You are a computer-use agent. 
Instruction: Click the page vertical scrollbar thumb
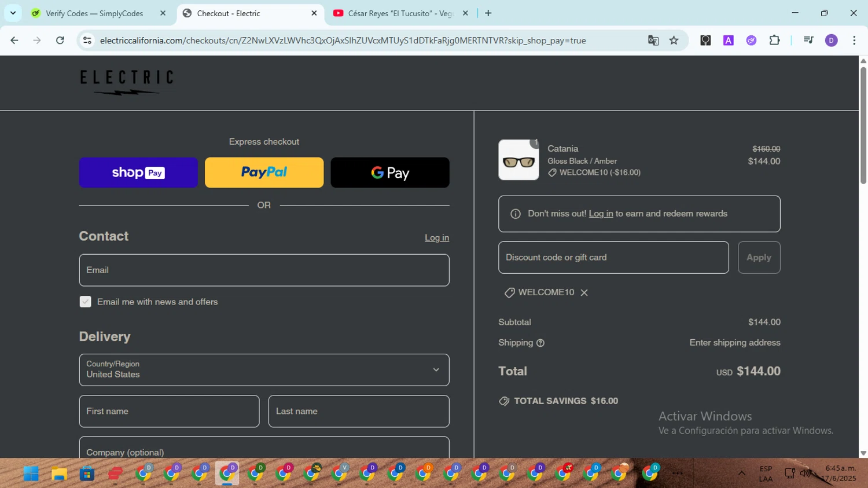863,124
